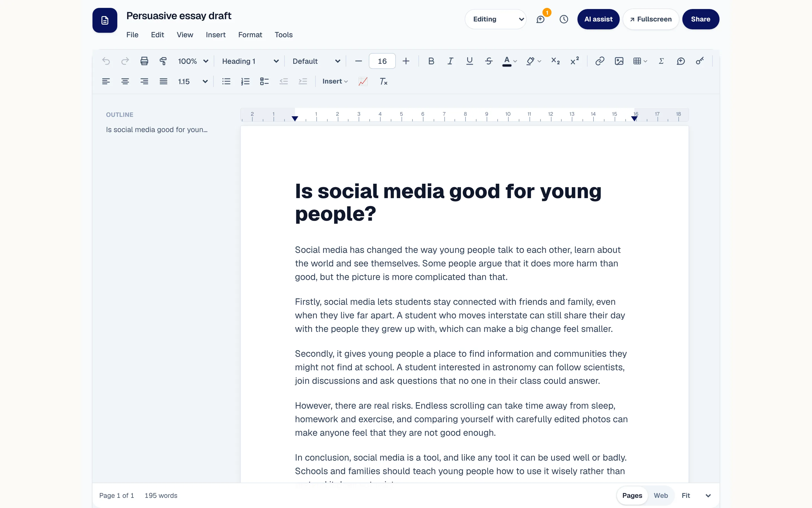Click the left indent ruler marker

tap(295, 119)
